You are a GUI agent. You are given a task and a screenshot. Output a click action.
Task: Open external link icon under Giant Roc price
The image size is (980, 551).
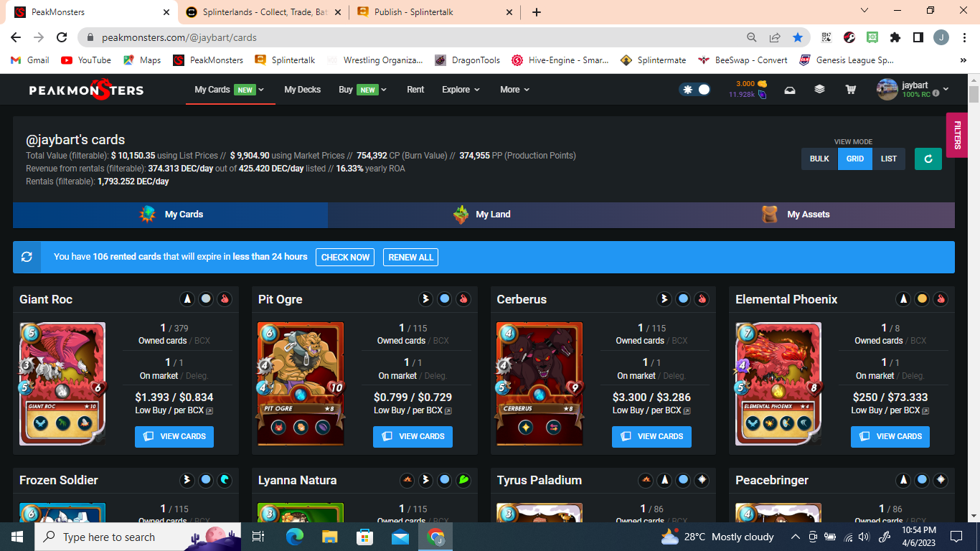(x=209, y=411)
